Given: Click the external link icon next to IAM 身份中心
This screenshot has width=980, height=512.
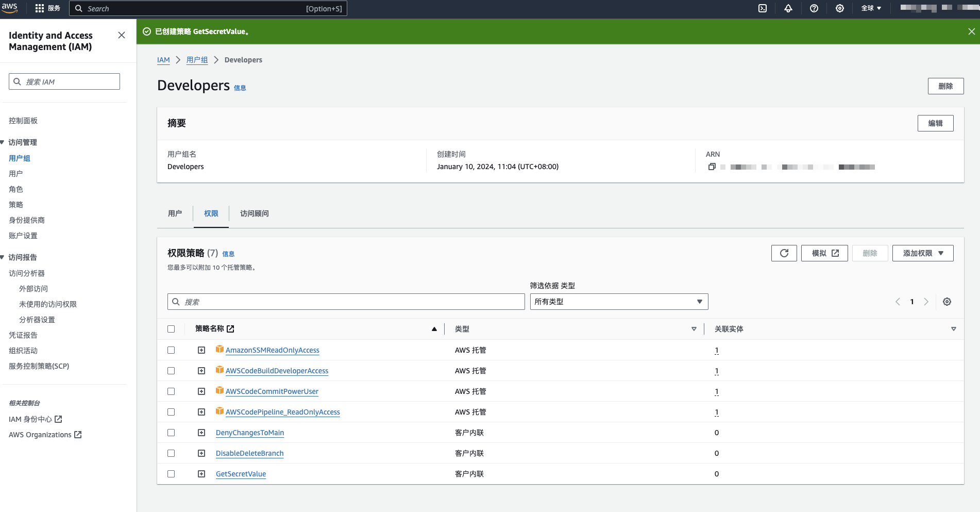Looking at the screenshot, I should [58, 419].
